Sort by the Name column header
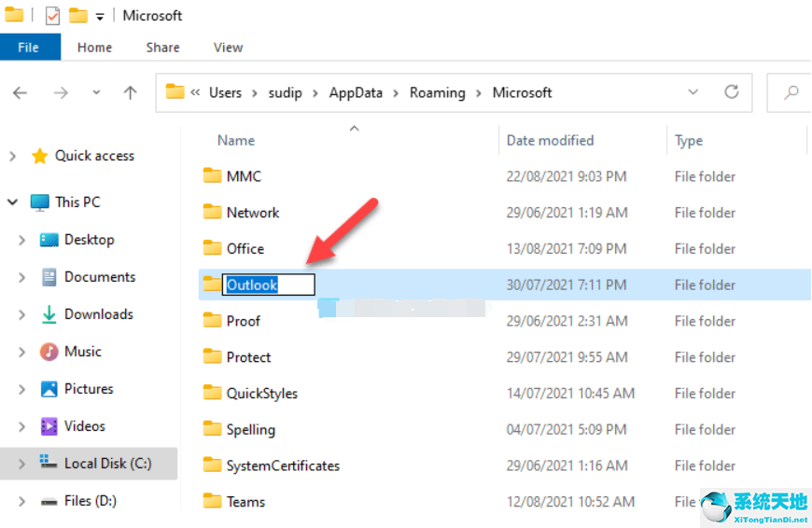The height and width of the screenshot is (528, 812). 236,140
